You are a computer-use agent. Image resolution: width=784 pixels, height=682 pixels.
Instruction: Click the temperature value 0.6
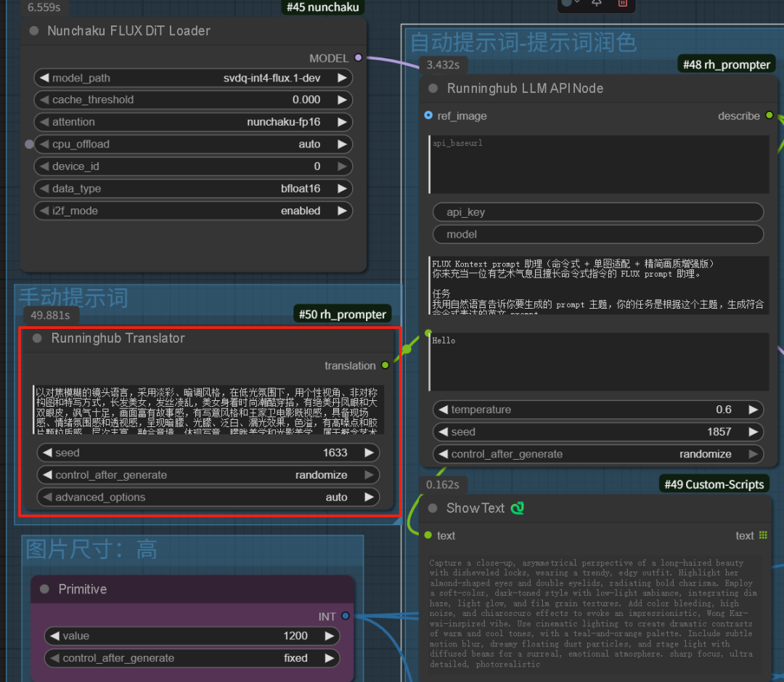pyautogui.click(x=724, y=410)
